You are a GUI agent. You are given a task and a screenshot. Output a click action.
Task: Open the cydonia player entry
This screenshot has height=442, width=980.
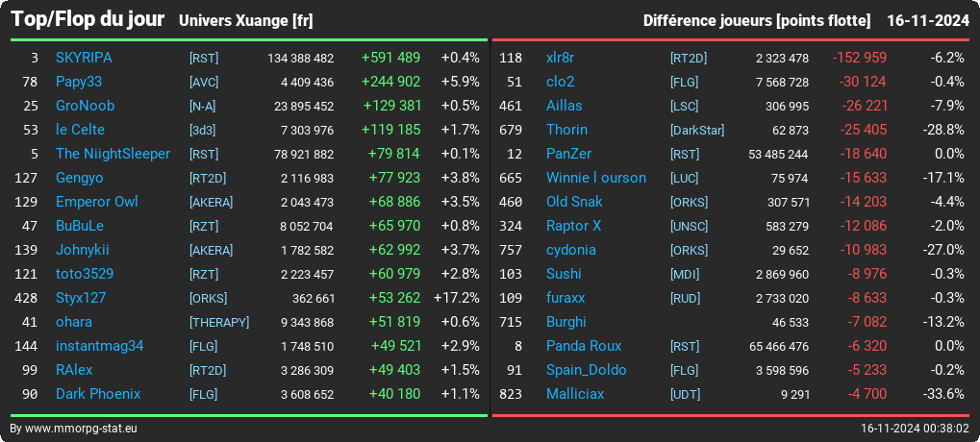(x=570, y=250)
